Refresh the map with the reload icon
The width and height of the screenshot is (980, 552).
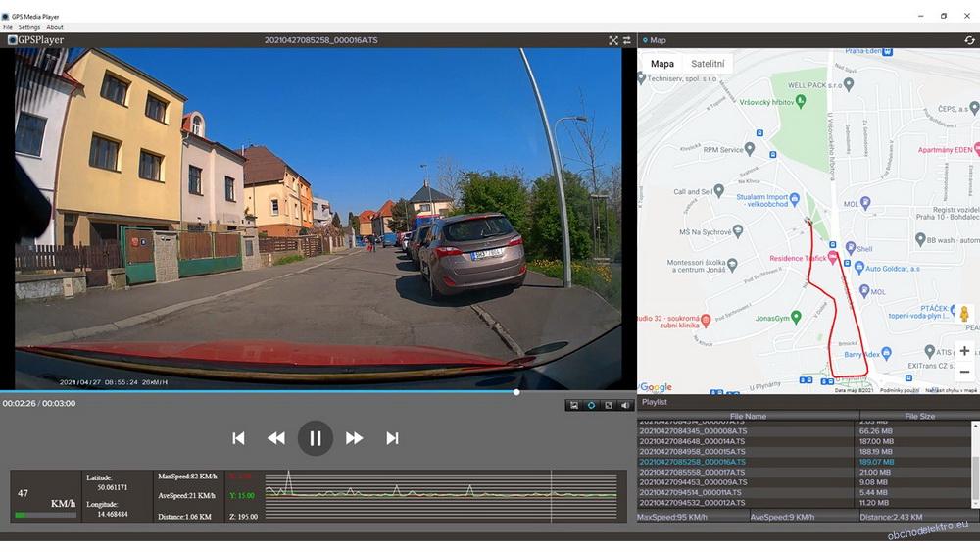point(969,40)
